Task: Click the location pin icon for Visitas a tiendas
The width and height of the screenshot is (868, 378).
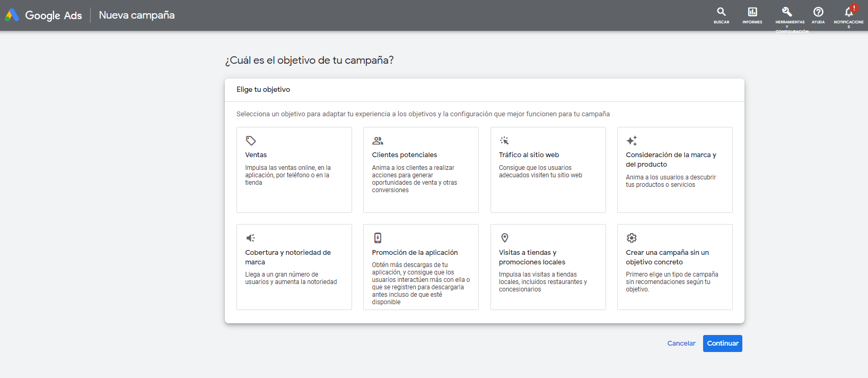Action: pyautogui.click(x=505, y=238)
